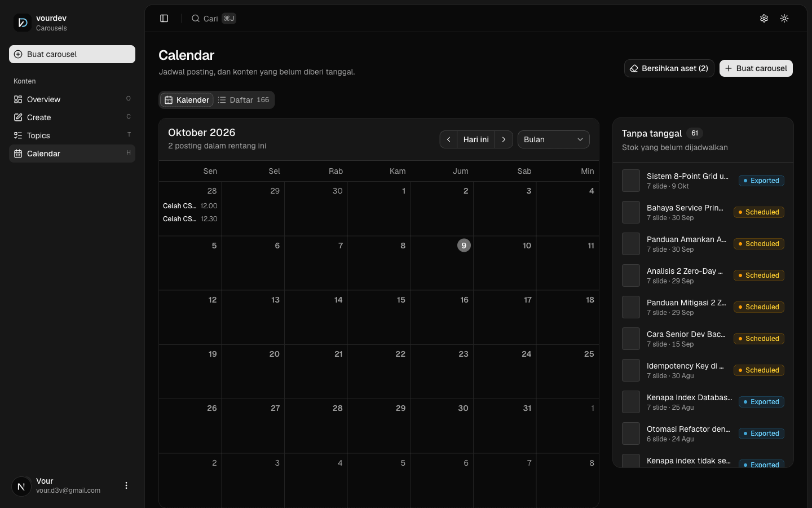
Task: Open the settings gear icon
Action: [764, 19]
